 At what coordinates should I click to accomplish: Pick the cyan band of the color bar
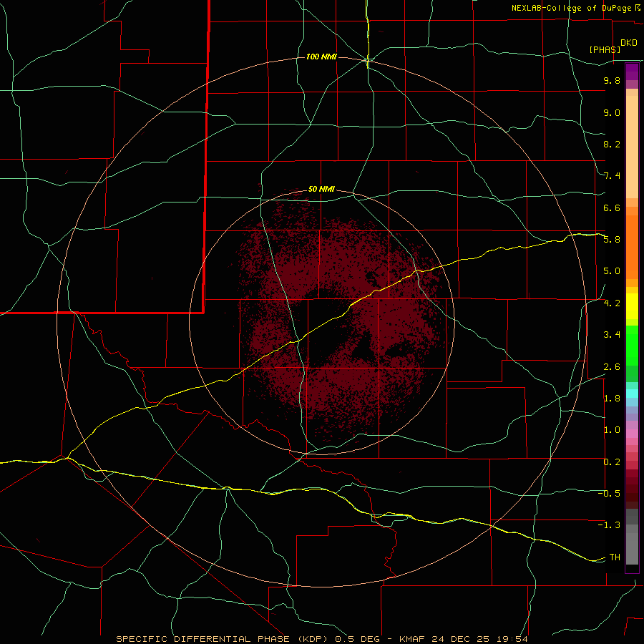(x=632, y=394)
